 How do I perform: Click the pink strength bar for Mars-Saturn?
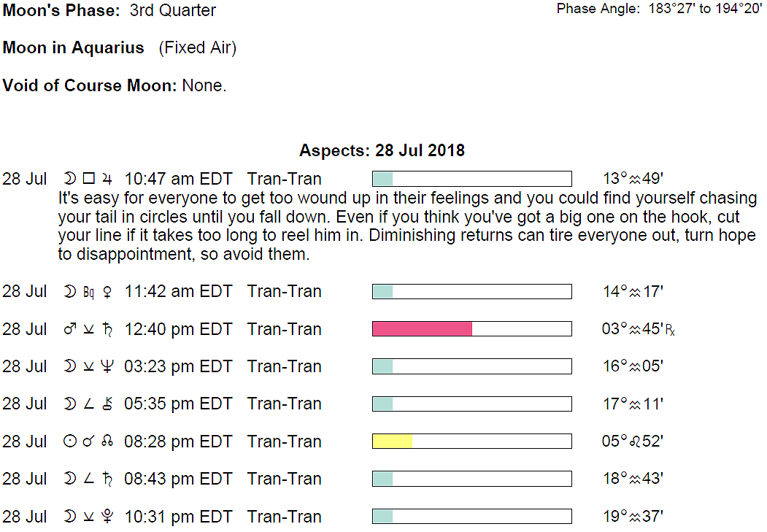422,329
